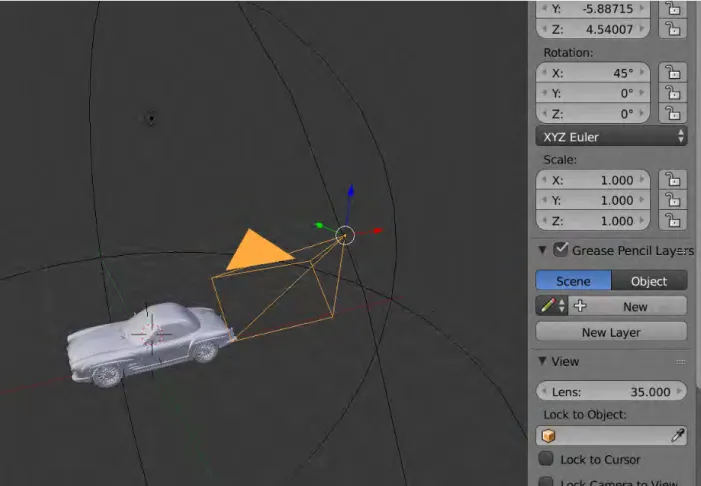Screen dimensions: 701x486
Task: Click the eyedropper in Lock to Object
Action: point(678,435)
